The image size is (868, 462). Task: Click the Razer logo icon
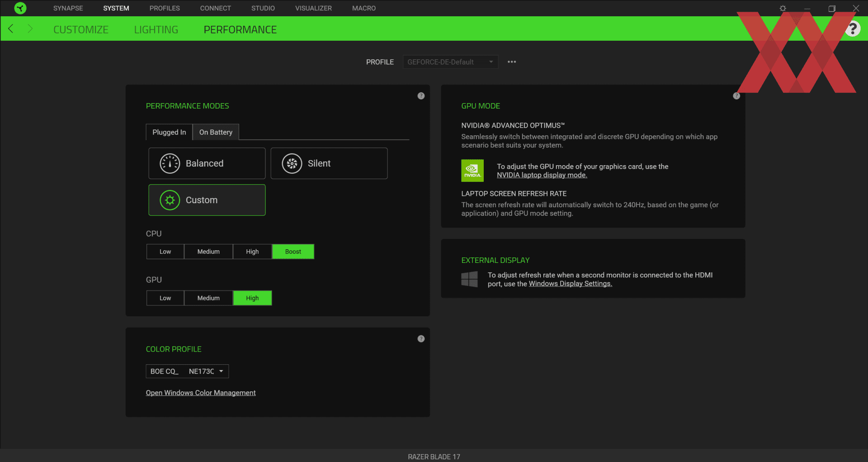coord(20,8)
